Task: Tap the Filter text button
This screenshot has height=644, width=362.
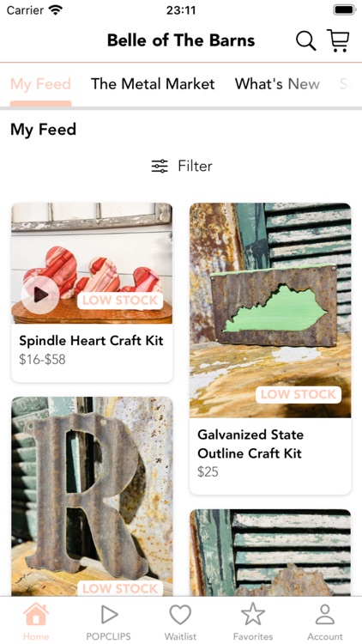Action: click(x=195, y=166)
